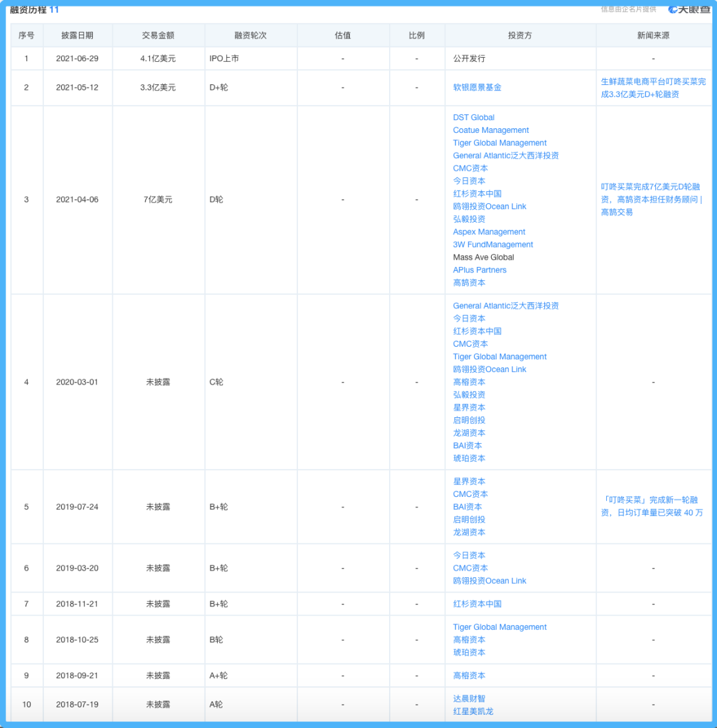Click 龙湖资本 in the C轮 row
The width and height of the screenshot is (717, 728).
(x=469, y=432)
